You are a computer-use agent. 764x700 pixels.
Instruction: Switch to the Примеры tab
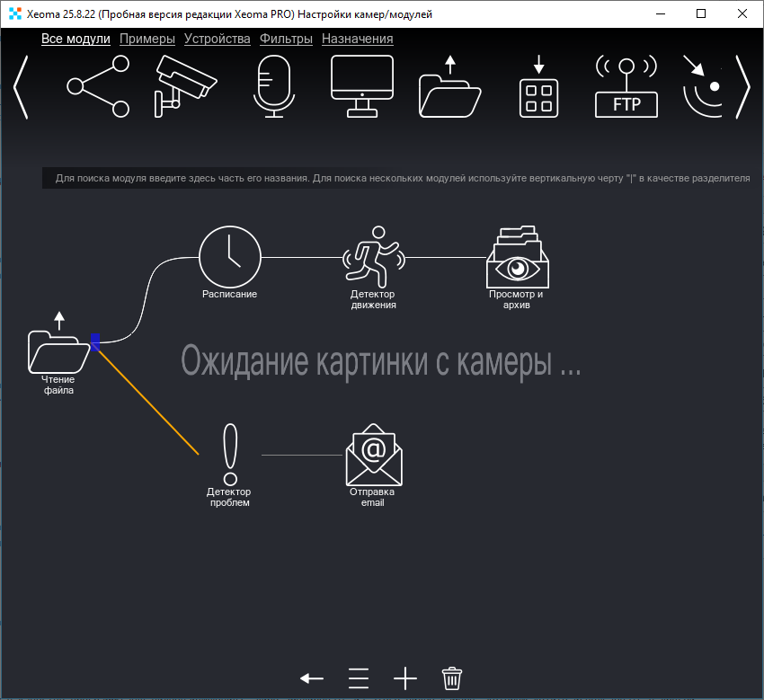click(147, 39)
